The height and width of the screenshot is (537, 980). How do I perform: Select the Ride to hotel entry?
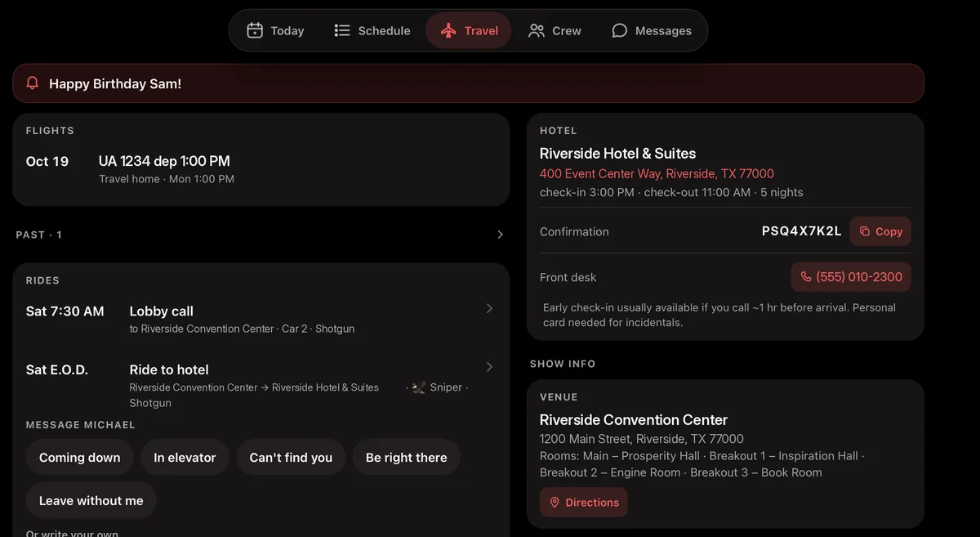pyautogui.click(x=261, y=384)
